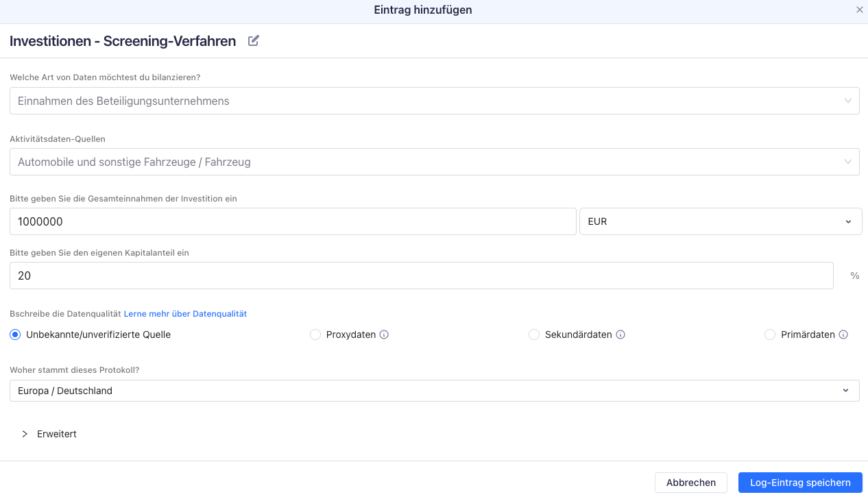
Task: Show info icon next to Sekundärdaten
Action: tap(620, 335)
